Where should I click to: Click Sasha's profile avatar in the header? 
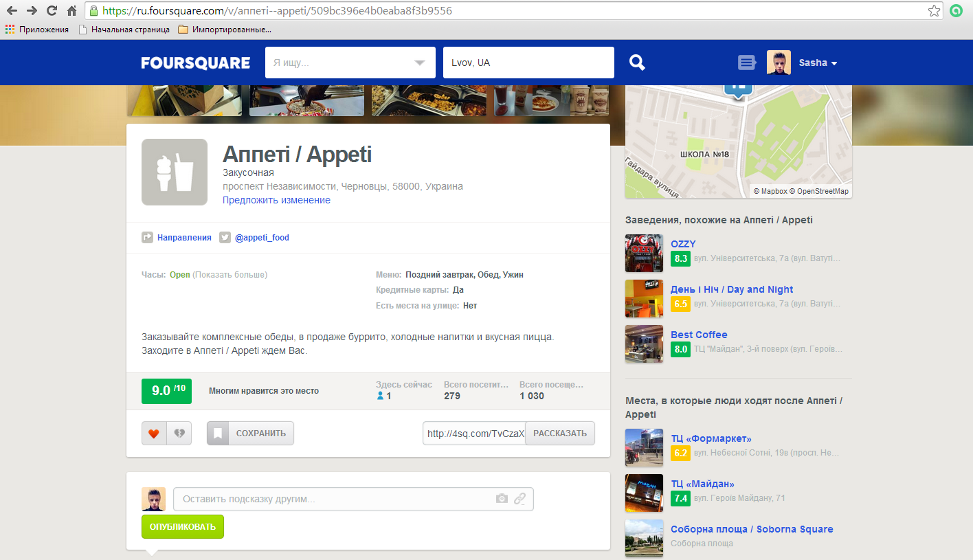[779, 63]
